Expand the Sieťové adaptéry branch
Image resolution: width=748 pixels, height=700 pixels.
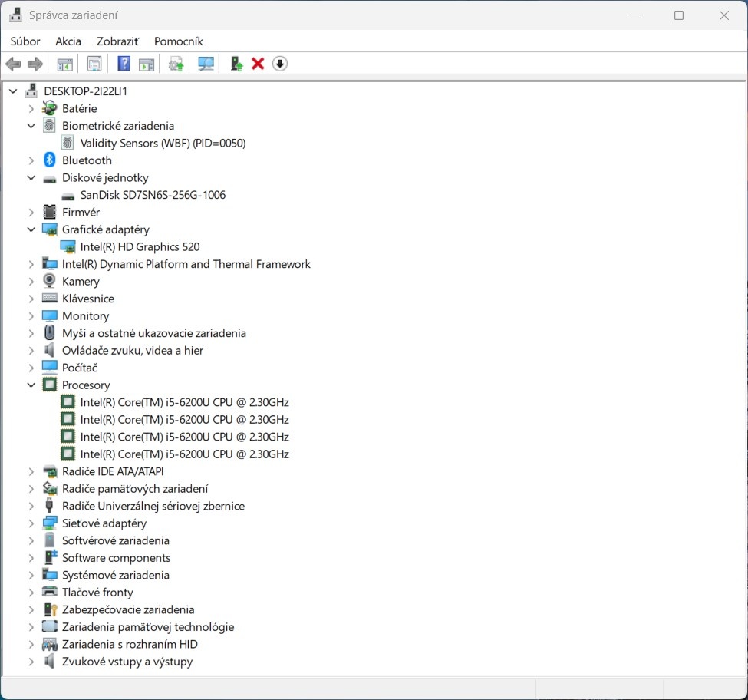(31, 523)
